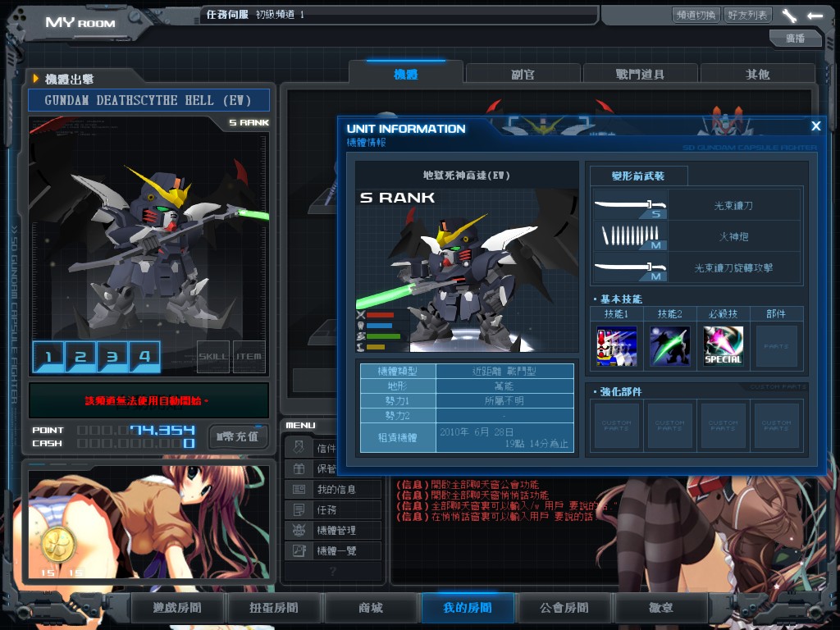Select the 技能2 skill icon
This screenshot has height=630, width=840.
tap(669, 346)
